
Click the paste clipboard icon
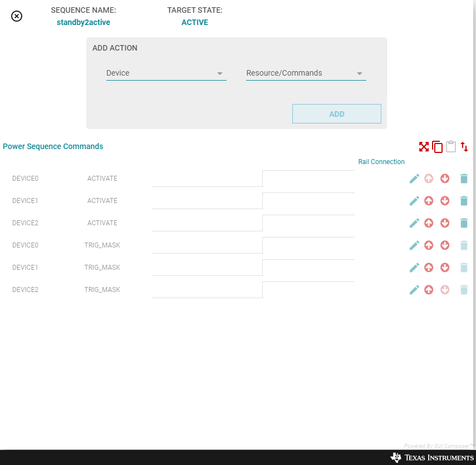coord(451,147)
